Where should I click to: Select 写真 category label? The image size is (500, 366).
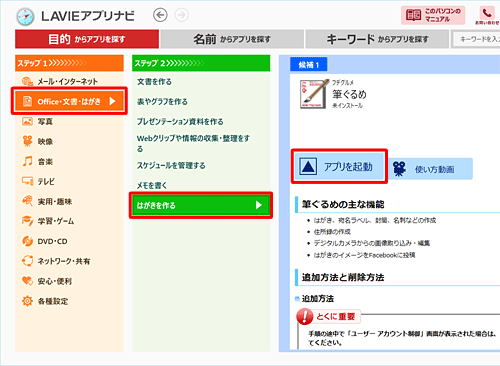click(45, 121)
